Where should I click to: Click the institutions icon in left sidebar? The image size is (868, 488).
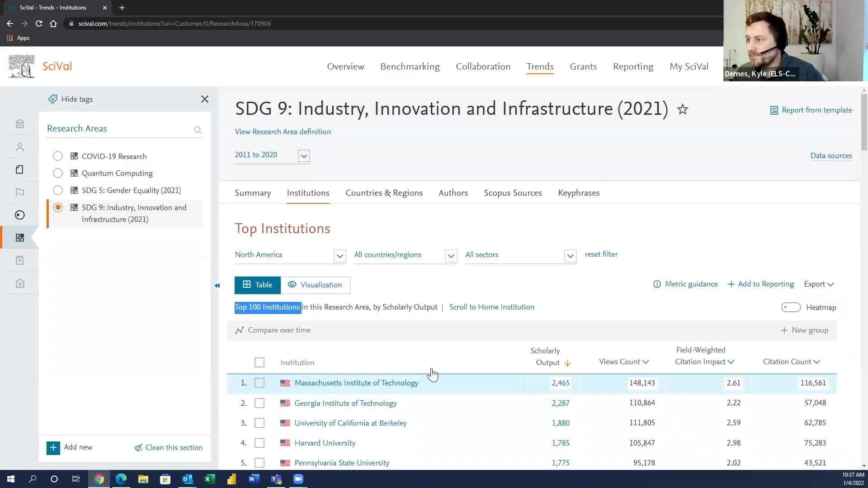tap(19, 124)
